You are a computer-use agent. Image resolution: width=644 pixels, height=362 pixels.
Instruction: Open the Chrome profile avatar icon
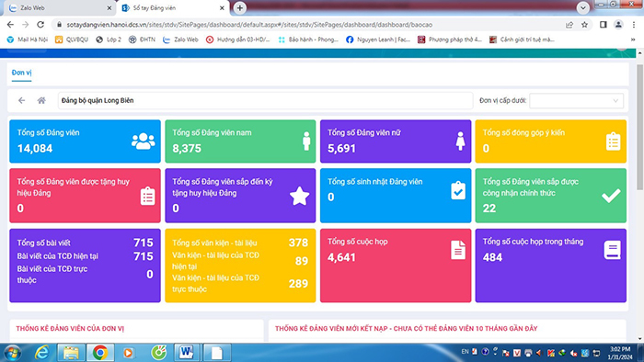[x=618, y=25]
